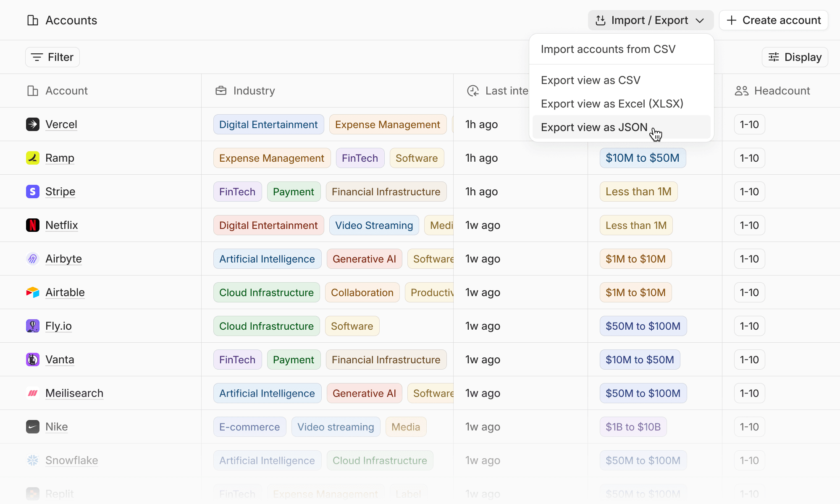Click the Industry column header

[x=254, y=91]
